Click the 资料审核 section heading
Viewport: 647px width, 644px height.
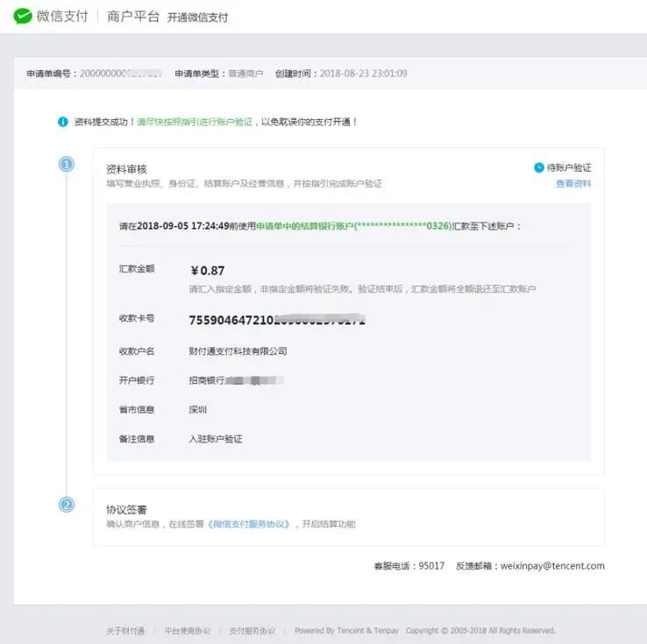[x=126, y=169]
